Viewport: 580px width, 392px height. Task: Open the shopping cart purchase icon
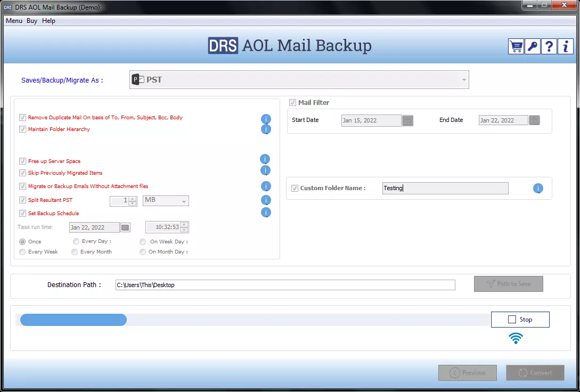pyautogui.click(x=516, y=46)
